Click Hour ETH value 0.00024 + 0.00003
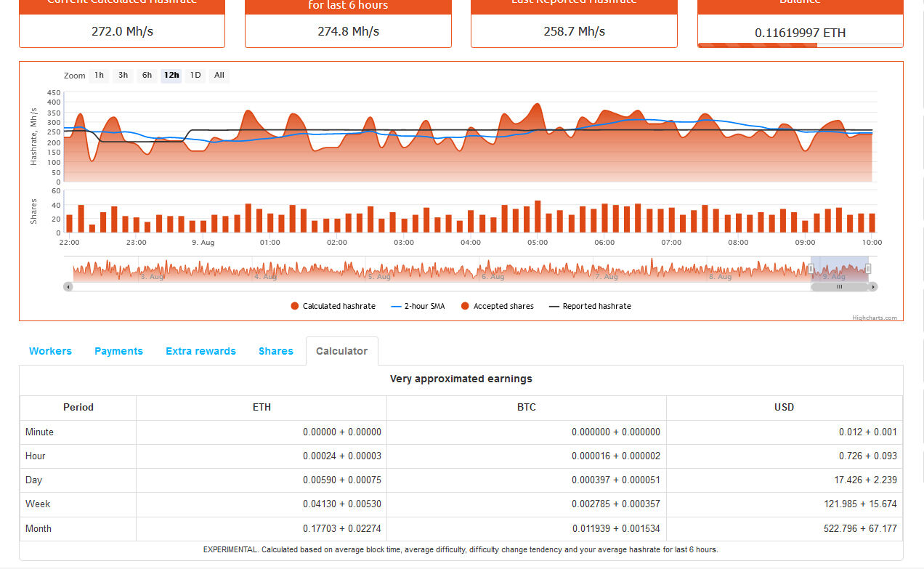 (x=342, y=456)
